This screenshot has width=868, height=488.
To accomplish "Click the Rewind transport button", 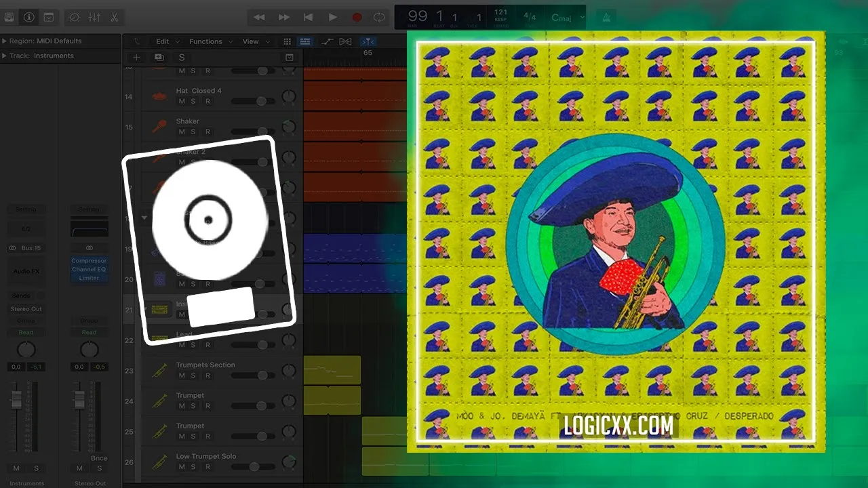I will [x=259, y=17].
